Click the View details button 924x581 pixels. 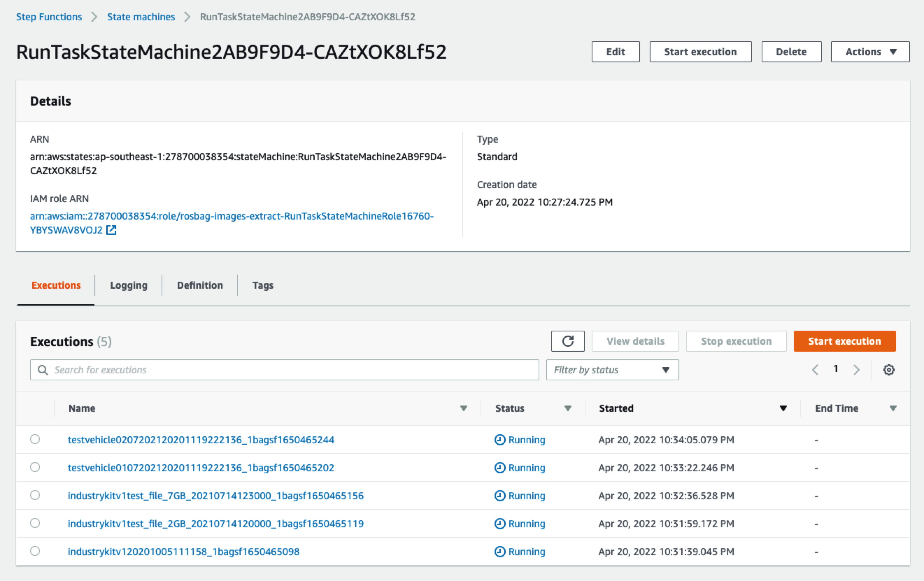(635, 341)
